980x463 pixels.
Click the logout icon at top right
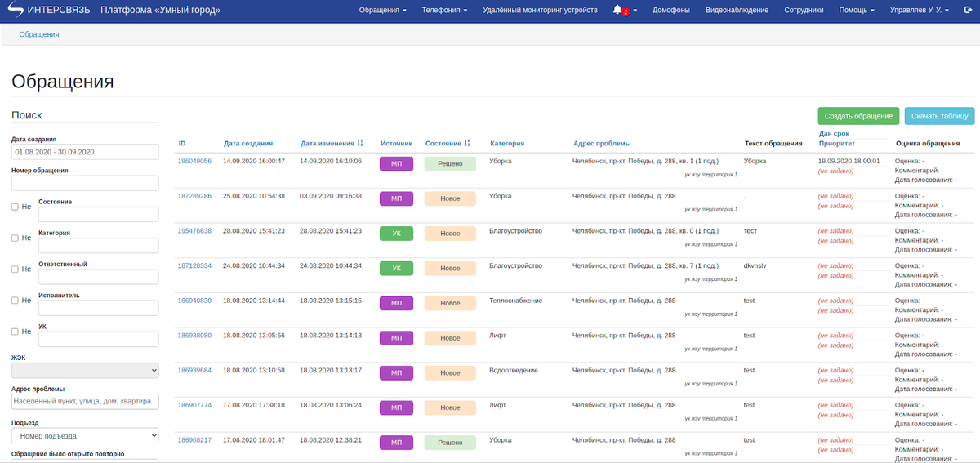[x=969, y=11]
